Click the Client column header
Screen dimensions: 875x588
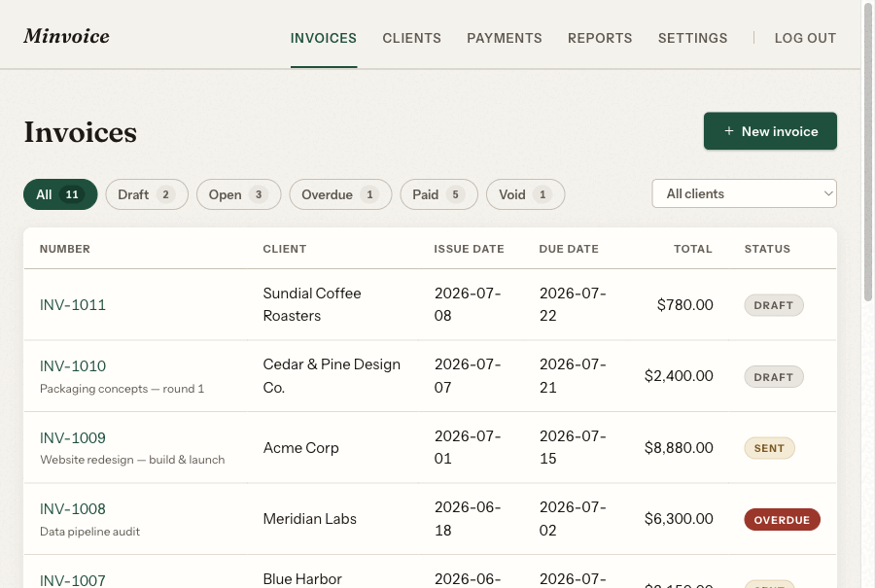(285, 249)
